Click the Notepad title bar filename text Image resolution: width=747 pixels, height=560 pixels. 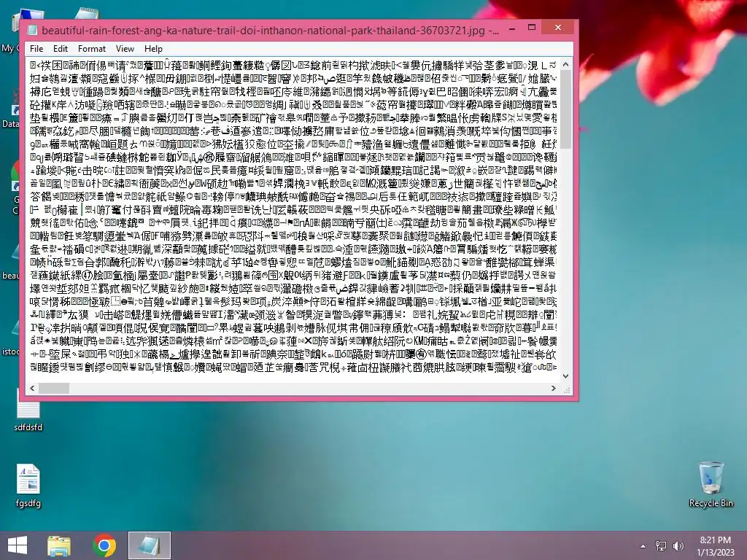[270, 31]
